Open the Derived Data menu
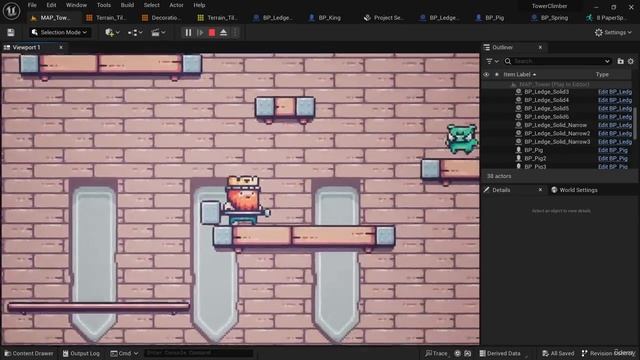 pos(500,353)
